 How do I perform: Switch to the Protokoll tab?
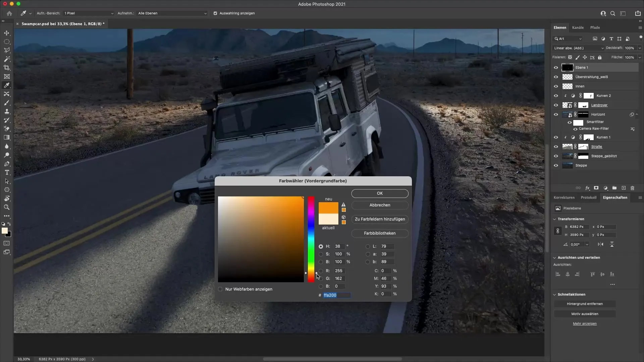click(x=589, y=197)
